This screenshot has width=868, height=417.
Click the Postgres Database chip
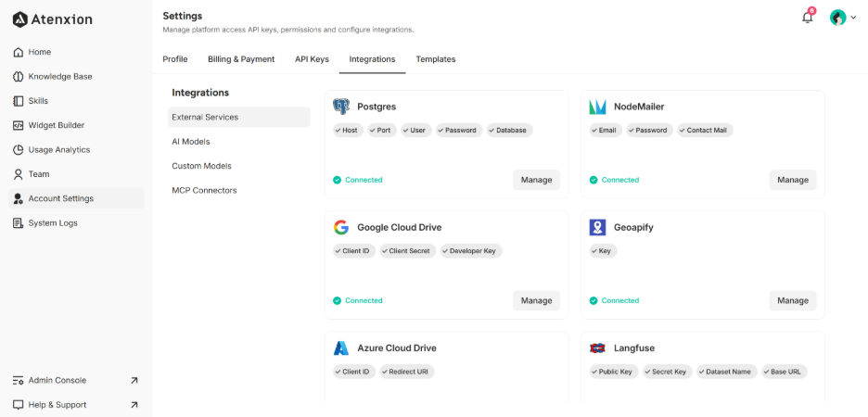[x=510, y=131]
